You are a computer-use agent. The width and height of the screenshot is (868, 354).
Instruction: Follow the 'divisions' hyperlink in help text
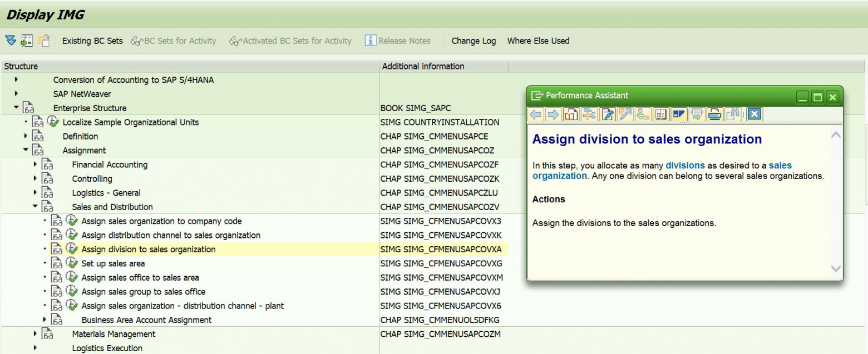pos(685,166)
